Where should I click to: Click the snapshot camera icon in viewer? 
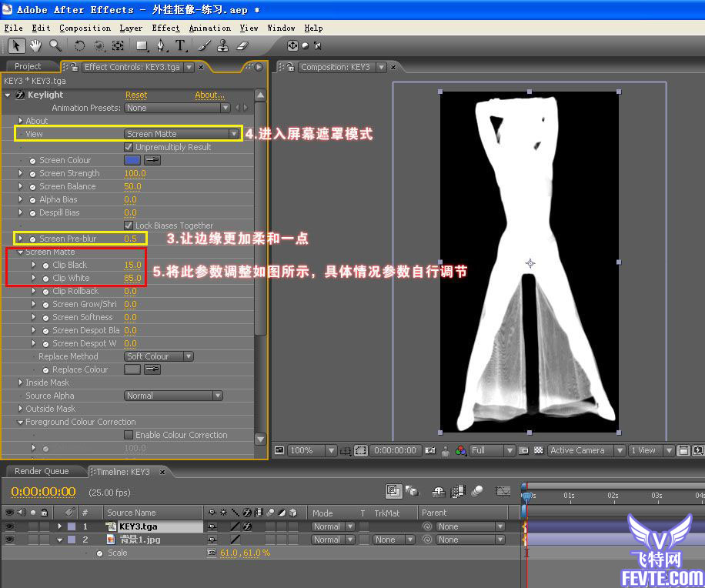coord(430,451)
